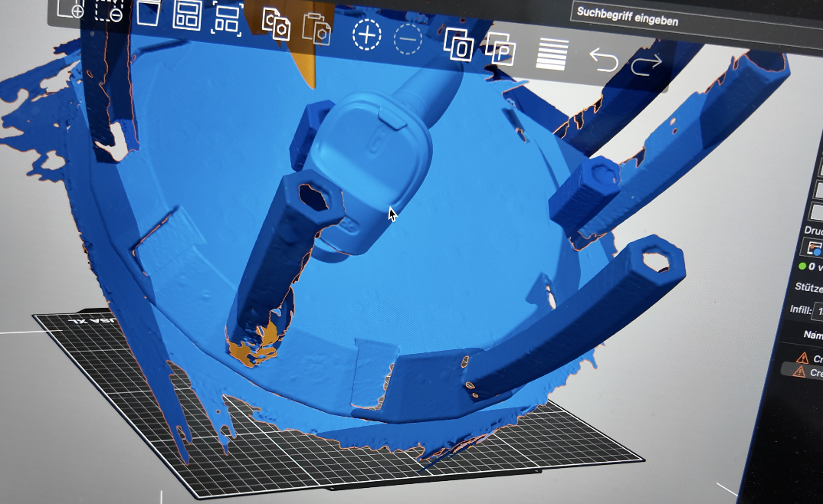Viewport: 823px width, 504px height.
Task: Click the Paste objects icon
Action: (316, 29)
